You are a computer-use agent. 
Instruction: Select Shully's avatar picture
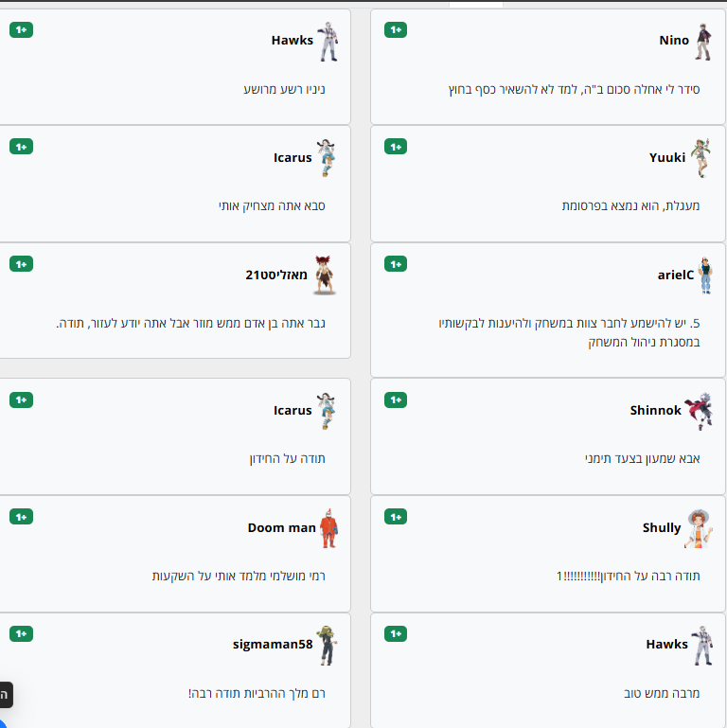tap(698, 528)
